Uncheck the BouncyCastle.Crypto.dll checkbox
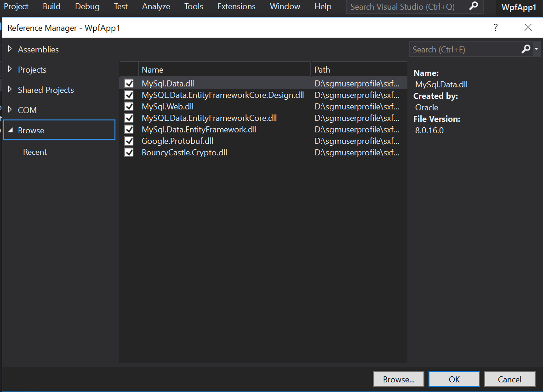The height and width of the screenshot is (392, 543). tap(129, 153)
